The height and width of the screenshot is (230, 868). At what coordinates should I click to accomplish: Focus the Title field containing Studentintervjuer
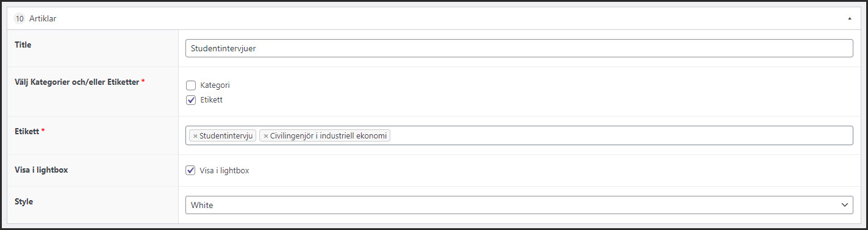pos(519,48)
